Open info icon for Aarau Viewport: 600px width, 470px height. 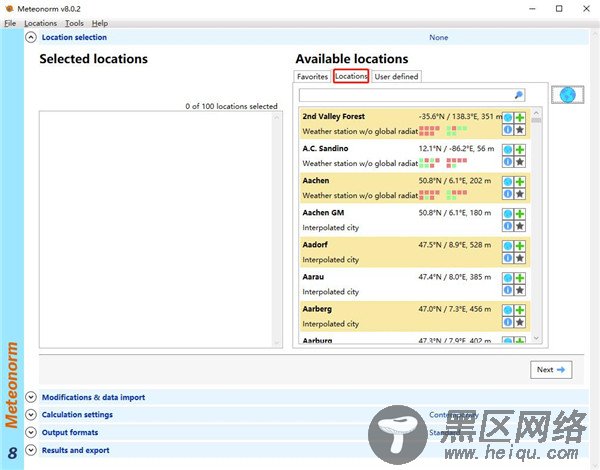[x=508, y=290]
